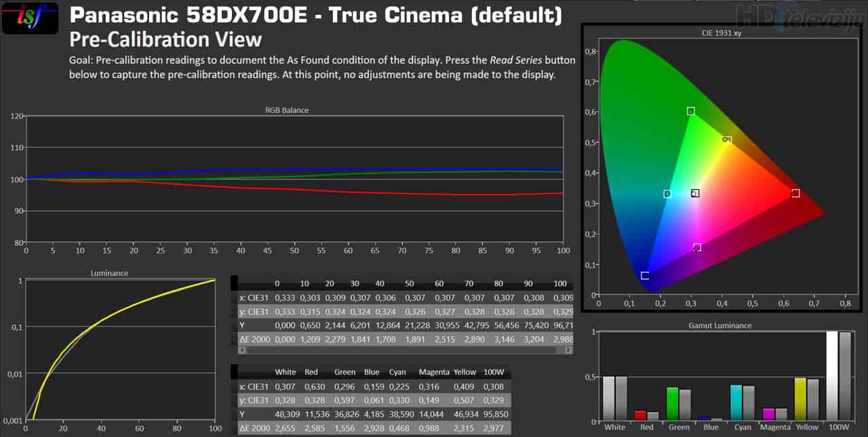Click the ΔE 2000 value "3,204"

(x=534, y=338)
